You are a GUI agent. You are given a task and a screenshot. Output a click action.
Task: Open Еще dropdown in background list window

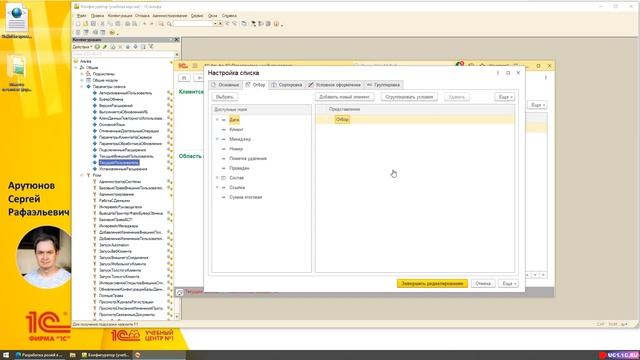[537, 105]
